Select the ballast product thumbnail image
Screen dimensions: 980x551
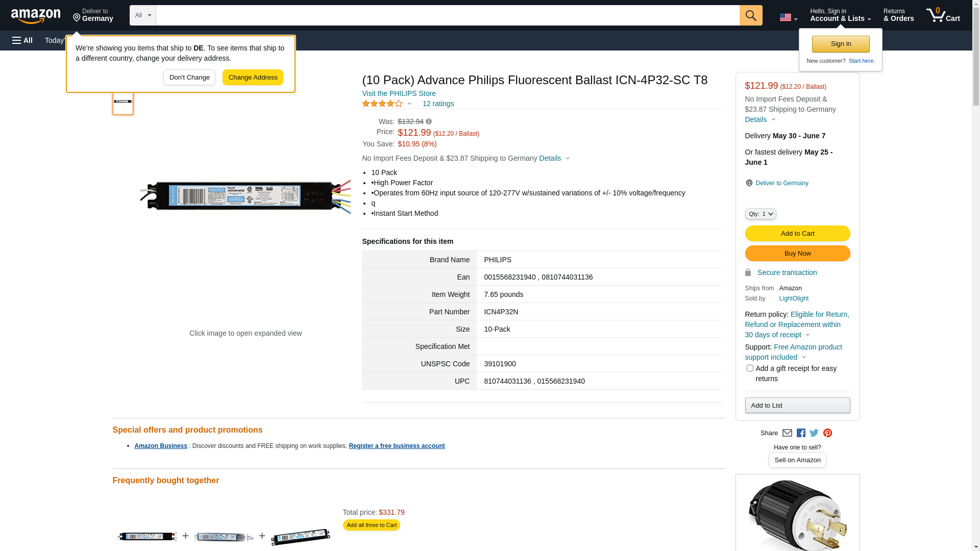[x=123, y=102]
